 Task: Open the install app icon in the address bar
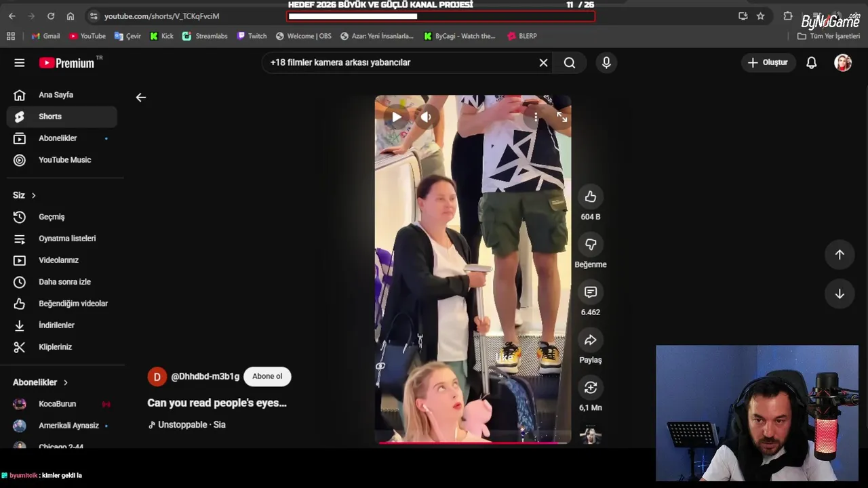click(x=743, y=16)
